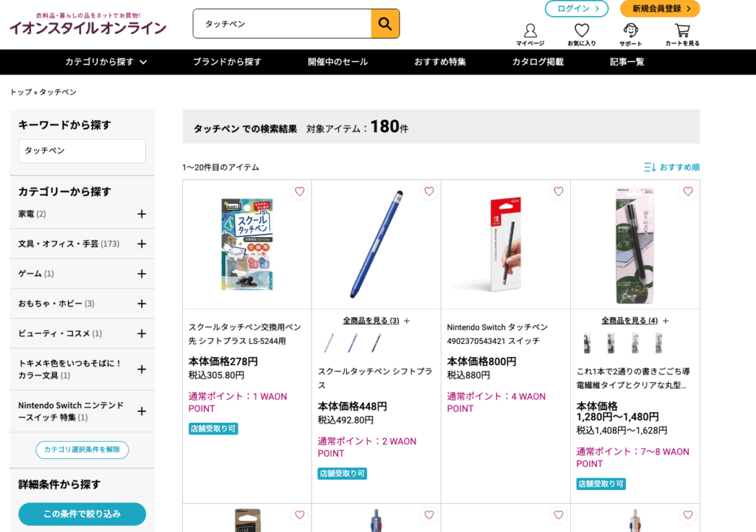Viewport: 756px width, 532px height.
Task: Open スクールタッチペン交換用ペン先 product image
Action: coord(247,244)
